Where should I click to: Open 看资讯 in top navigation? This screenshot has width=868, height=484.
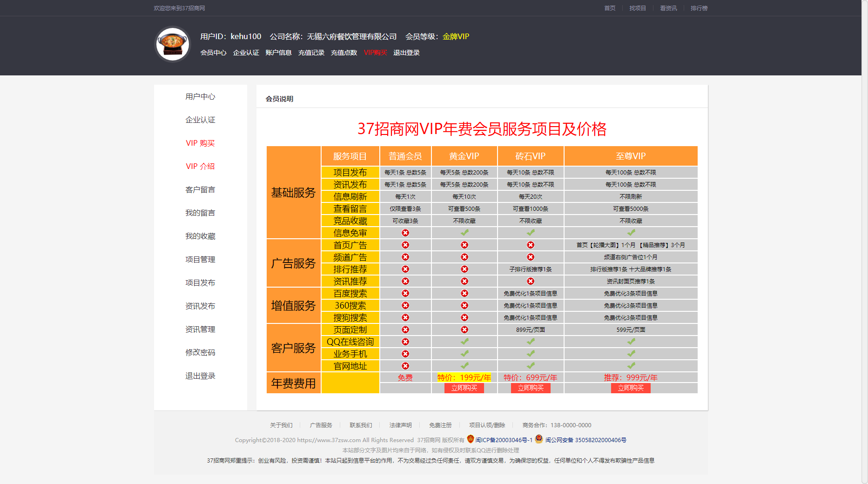click(668, 8)
